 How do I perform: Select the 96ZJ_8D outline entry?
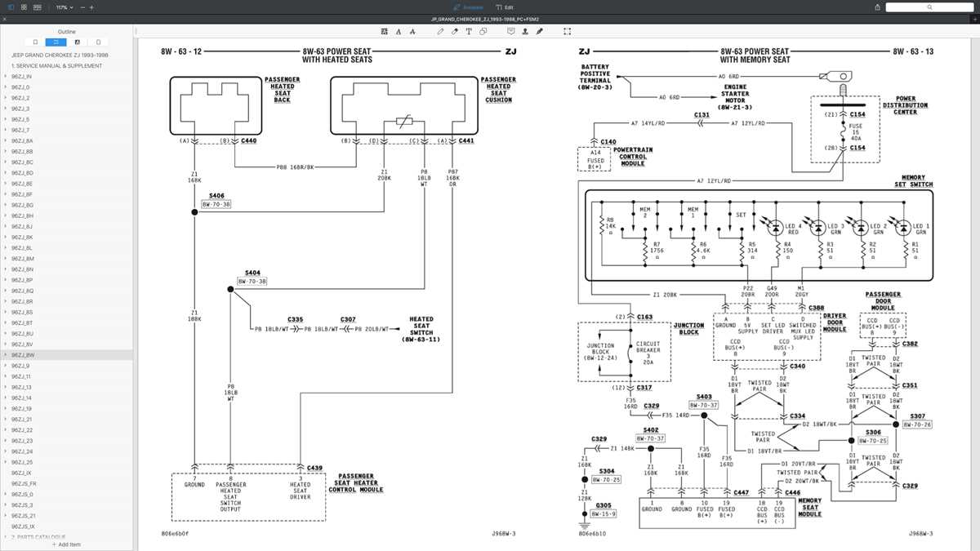[22, 173]
